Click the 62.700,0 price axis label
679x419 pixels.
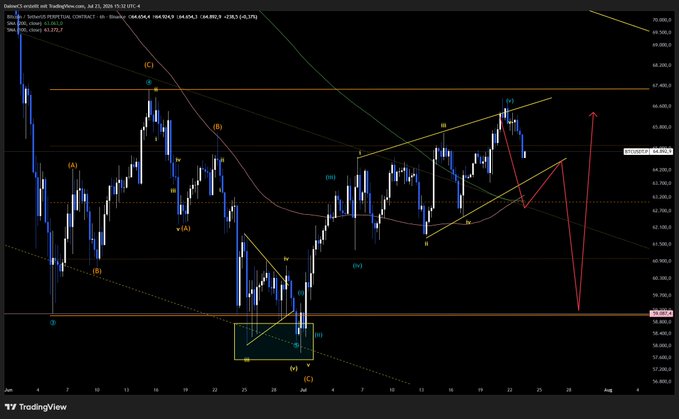point(662,211)
